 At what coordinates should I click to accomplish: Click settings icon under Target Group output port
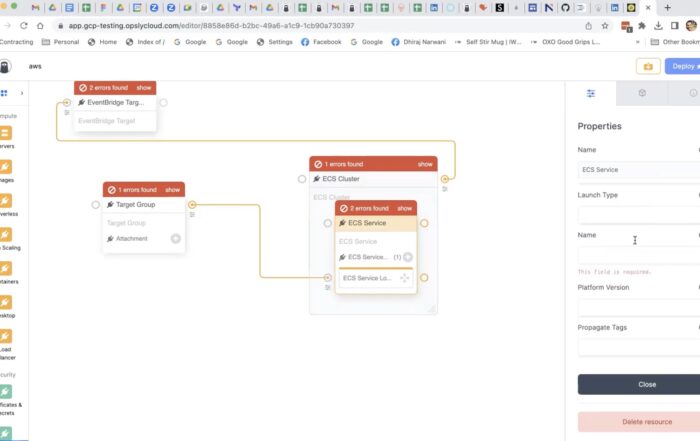pos(192,215)
